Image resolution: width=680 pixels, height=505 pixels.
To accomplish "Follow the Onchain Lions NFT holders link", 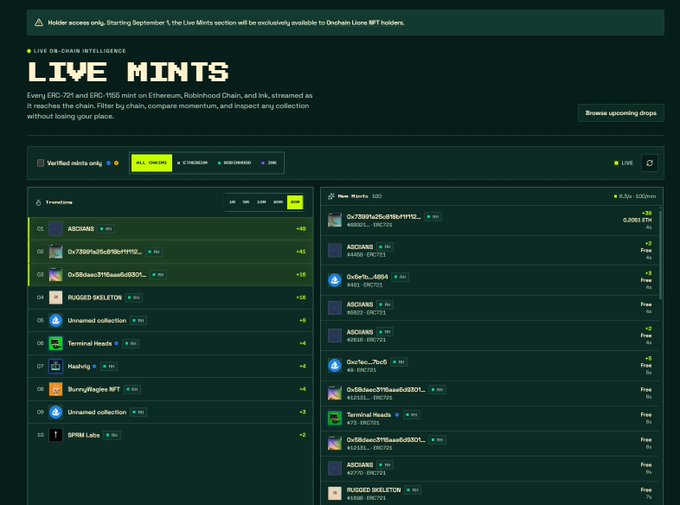I will tap(365, 23).
